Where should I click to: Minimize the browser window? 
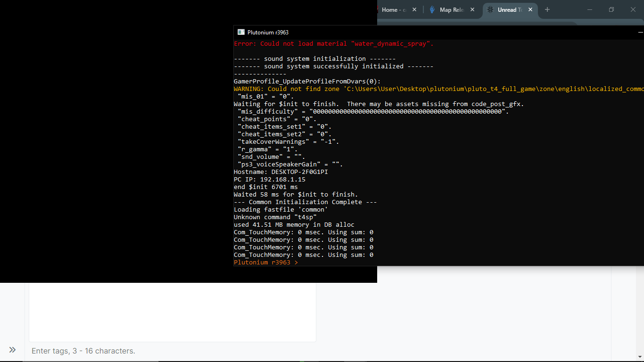[x=590, y=9]
